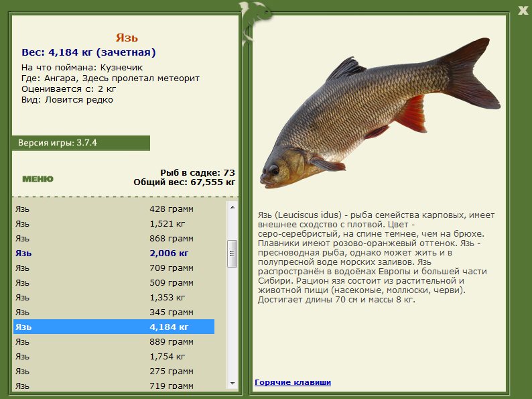Viewport: 532px width, 399px height.
Task: Select the Язь 889 грамм entry
Action: tap(114, 341)
